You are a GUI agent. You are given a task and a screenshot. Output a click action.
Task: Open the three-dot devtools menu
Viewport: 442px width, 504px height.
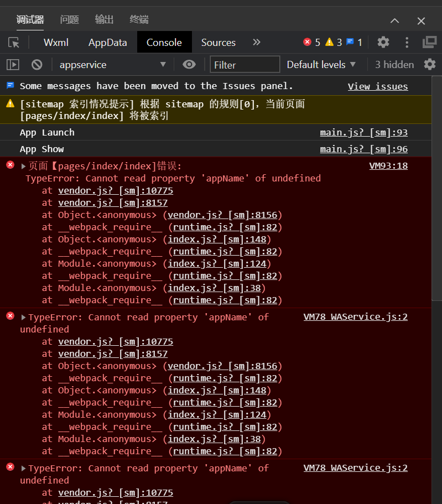point(407,43)
